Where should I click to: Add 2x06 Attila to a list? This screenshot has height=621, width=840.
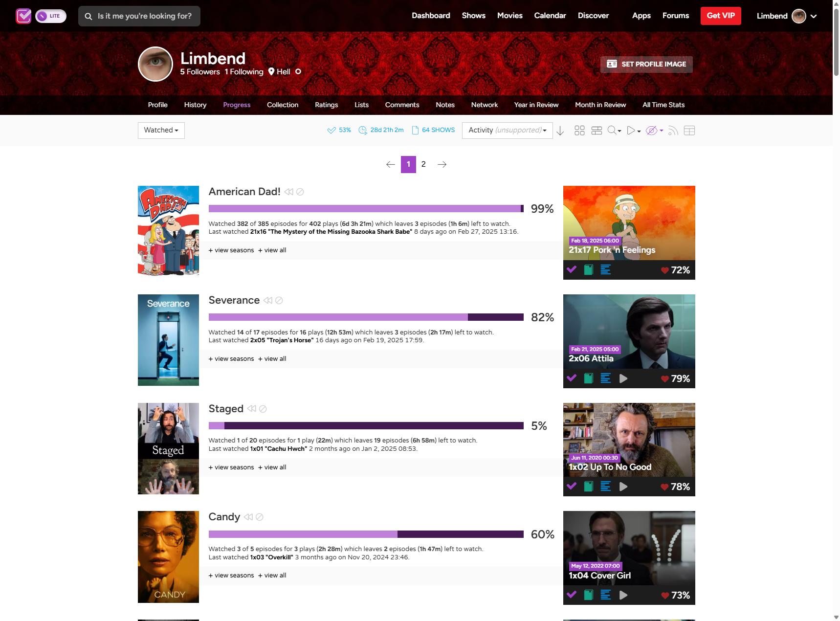click(x=606, y=378)
